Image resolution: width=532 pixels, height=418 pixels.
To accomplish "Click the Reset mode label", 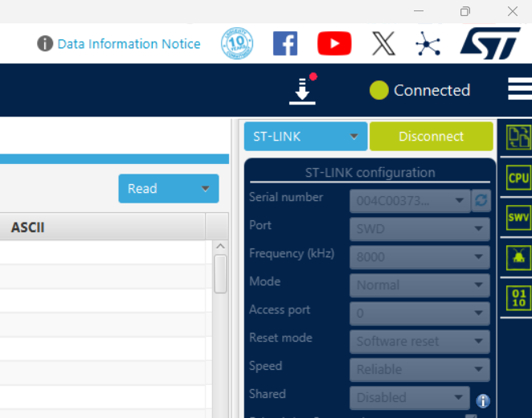I will coord(280,338).
